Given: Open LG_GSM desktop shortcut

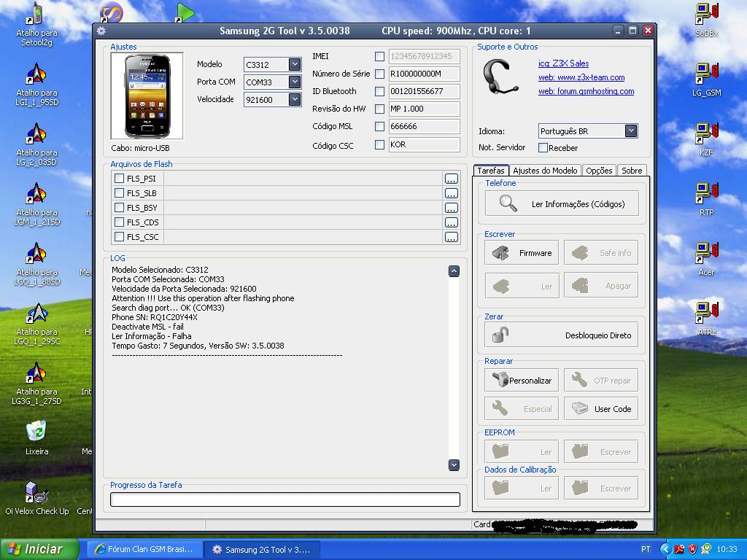Looking at the screenshot, I should click(706, 79).
